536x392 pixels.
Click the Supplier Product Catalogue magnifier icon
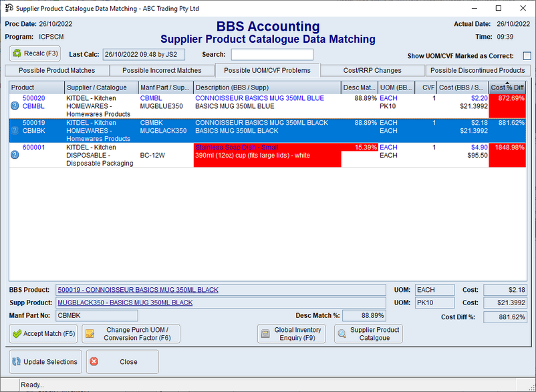(342, 334)
